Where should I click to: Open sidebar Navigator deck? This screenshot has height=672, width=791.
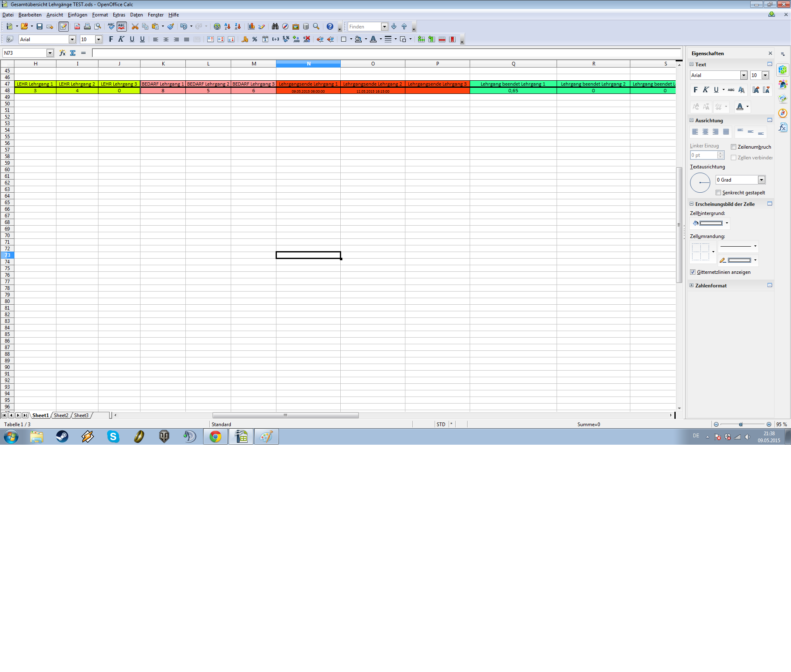point(783,113)
